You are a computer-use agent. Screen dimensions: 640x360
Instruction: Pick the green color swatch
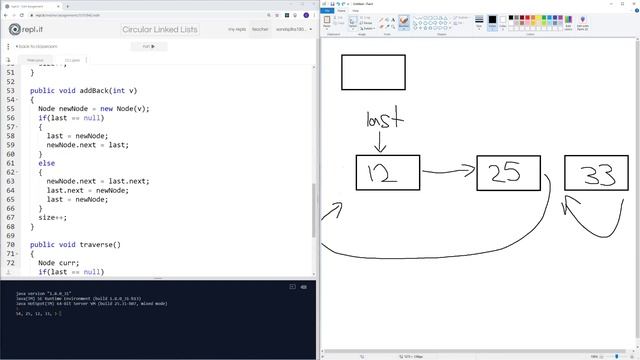pyautogui.click(x=544, y=18)
